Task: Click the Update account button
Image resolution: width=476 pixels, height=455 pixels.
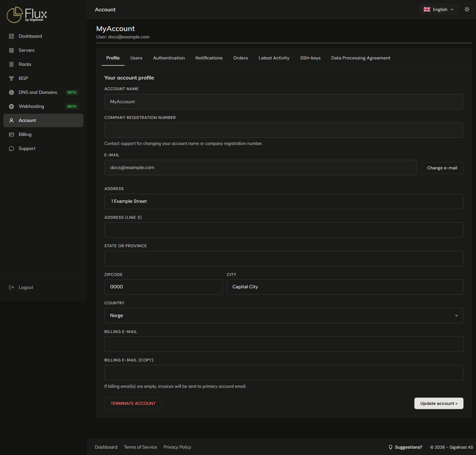Action: coord(439,404)
